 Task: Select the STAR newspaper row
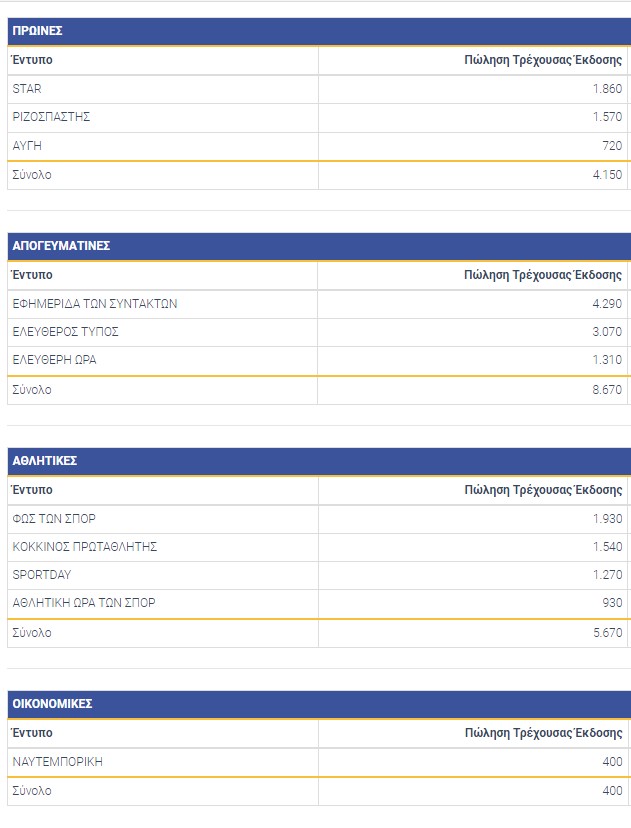[27, 89]
